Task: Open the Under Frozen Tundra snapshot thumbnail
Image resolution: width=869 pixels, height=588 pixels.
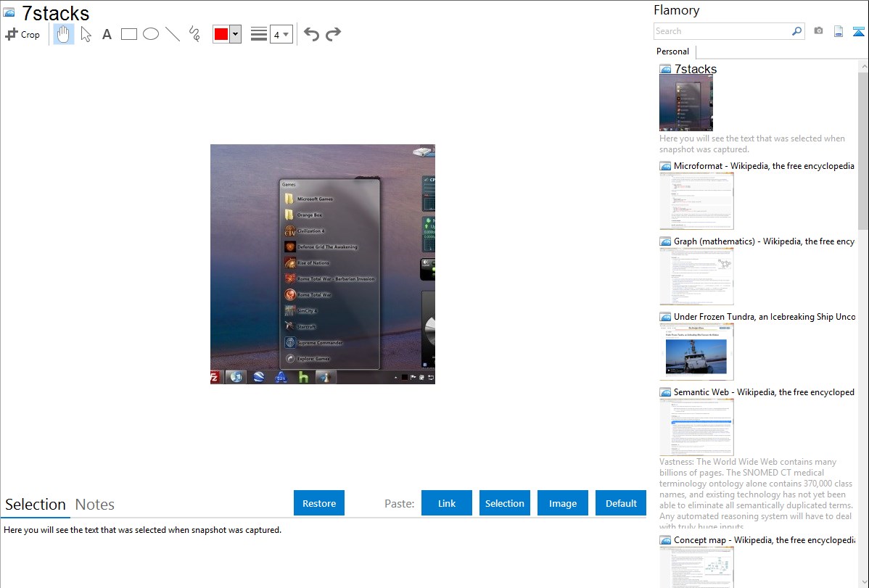Action: pos(696,352)
